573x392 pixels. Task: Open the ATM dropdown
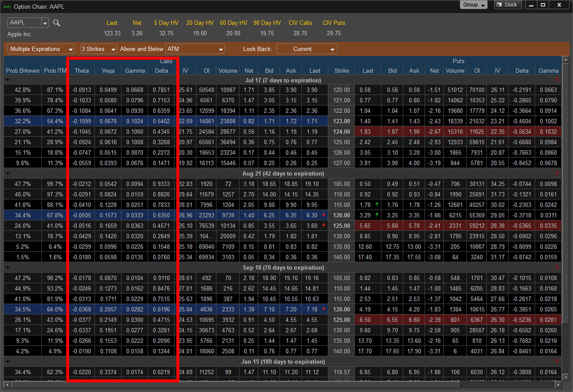195,49
